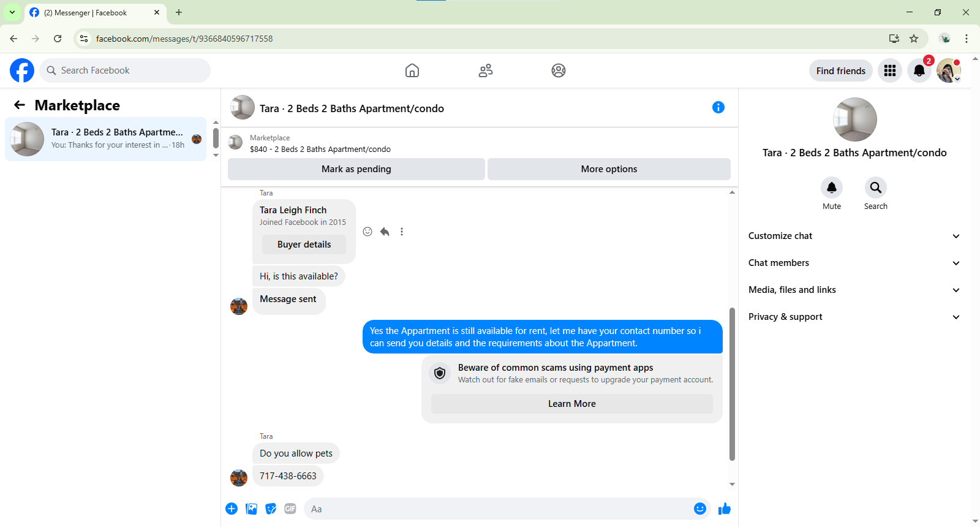980x527 pixels.
Task: Expand Chat members section
Action: [x=854, y=263]
